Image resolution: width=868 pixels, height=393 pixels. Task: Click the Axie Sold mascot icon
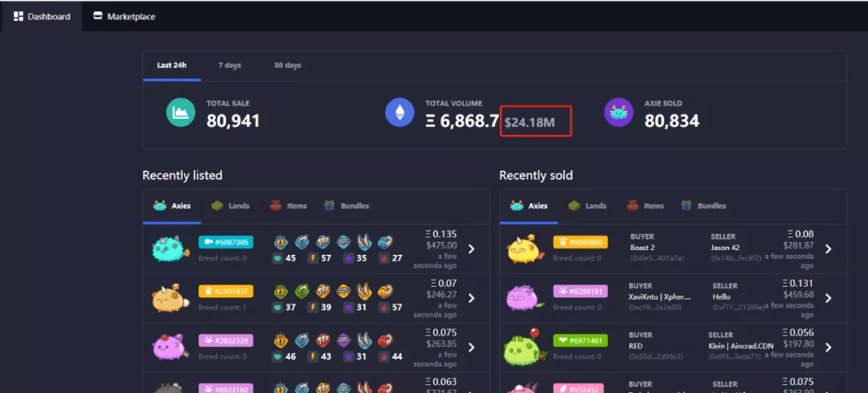618,113
